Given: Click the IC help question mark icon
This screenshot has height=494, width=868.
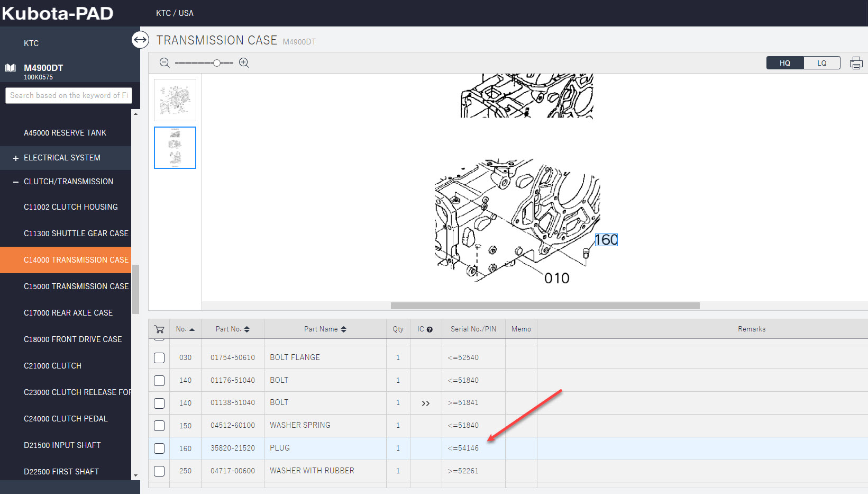Looking at the screenshot, I should (430, 329).
